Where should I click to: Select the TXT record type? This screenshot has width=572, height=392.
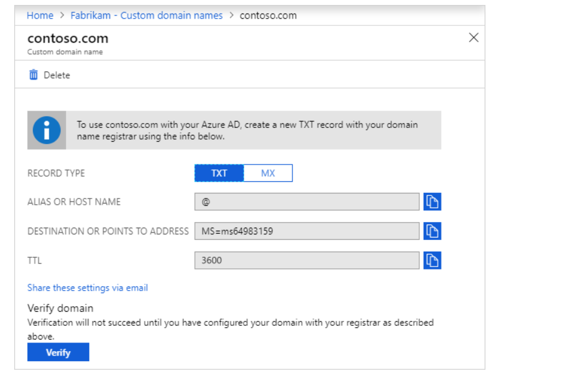[220, 173]
